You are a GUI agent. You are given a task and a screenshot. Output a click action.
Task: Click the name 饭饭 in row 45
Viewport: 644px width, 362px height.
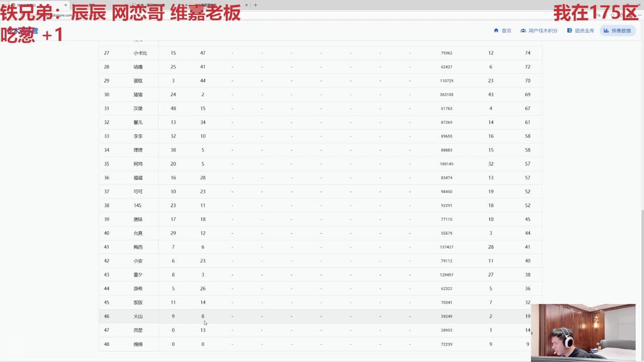pyautogui.click(x=138, y=302)
